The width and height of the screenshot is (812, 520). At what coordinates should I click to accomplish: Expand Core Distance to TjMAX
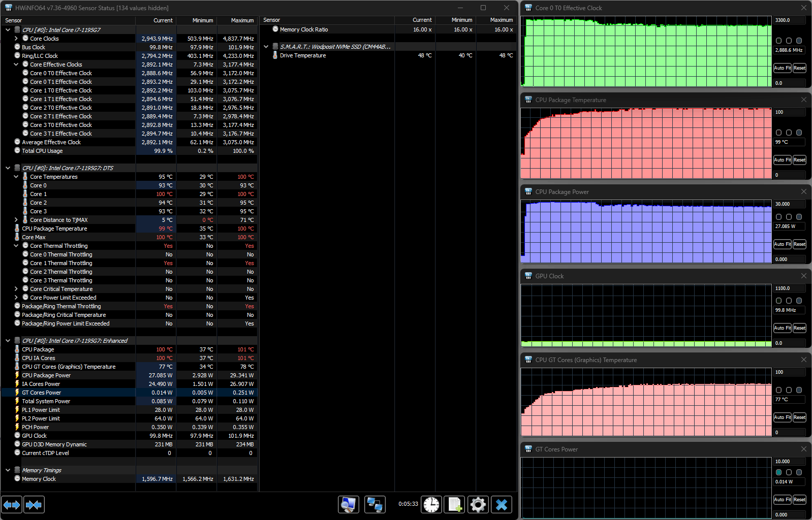point(16,220)
